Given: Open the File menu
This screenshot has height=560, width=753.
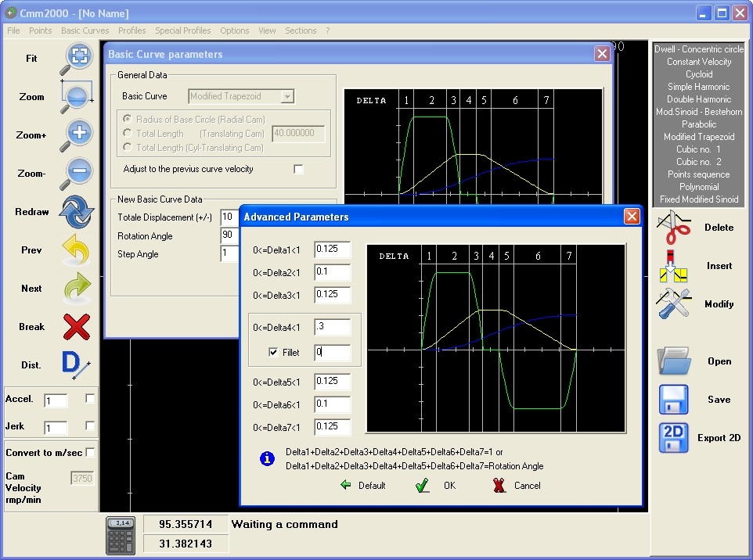Looking at the screenshot, I should coord(13,31).
